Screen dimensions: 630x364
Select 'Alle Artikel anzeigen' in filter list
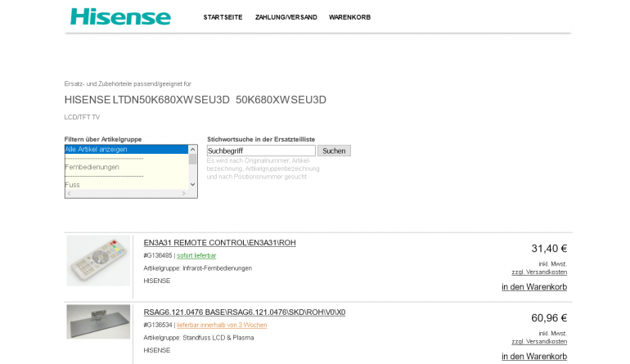[126, 150]
